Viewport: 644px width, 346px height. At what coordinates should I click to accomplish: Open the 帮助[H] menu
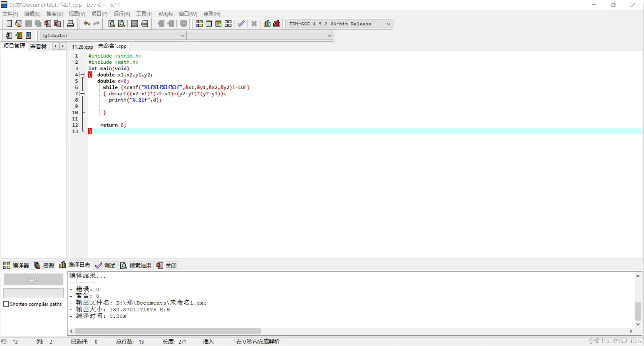[x=212, y=14]
